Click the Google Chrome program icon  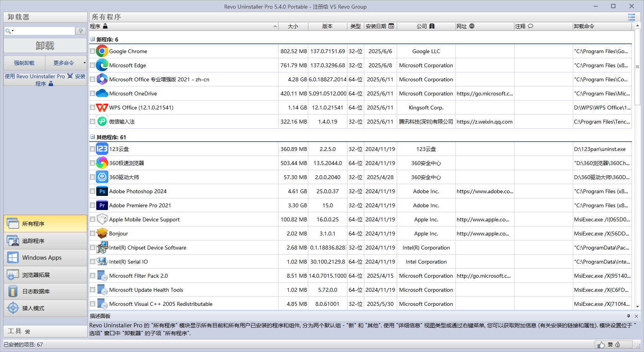[x=102, y=51]
